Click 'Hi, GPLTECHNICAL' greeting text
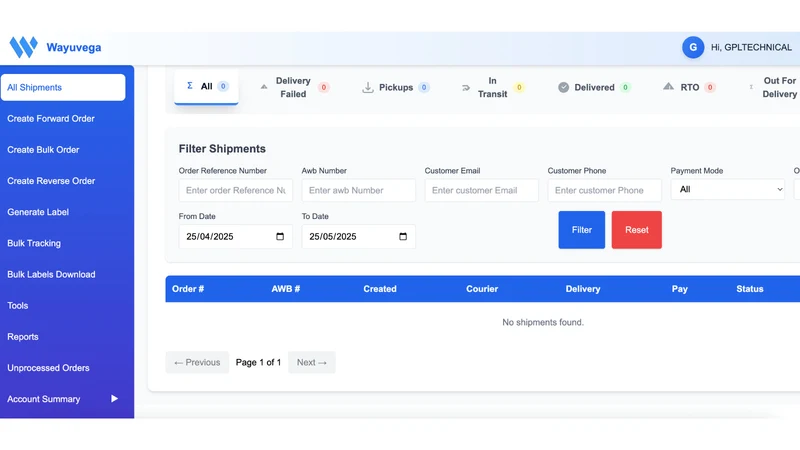Viewport: 800px width, 450px height. tap(752, 47)
